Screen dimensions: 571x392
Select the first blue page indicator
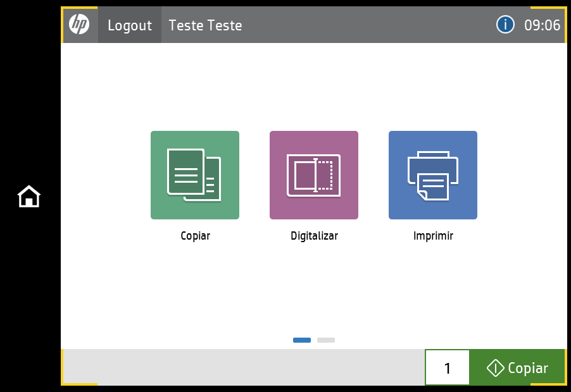[302, 340]
